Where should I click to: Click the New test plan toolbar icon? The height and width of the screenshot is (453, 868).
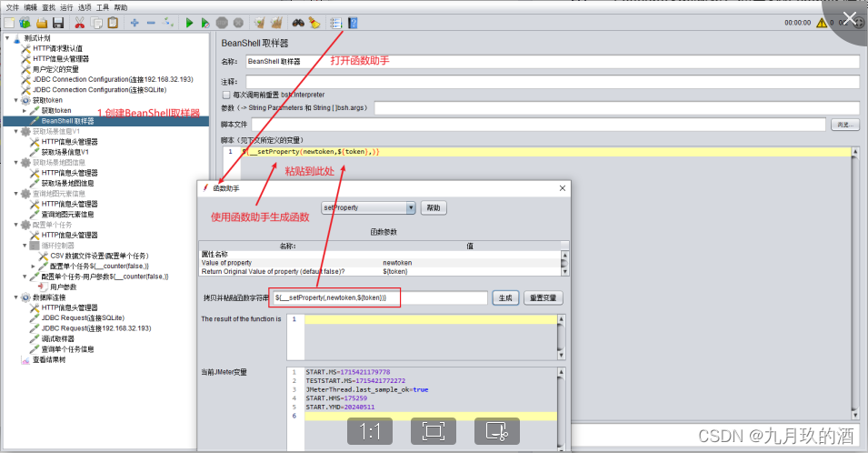(9, 23)
